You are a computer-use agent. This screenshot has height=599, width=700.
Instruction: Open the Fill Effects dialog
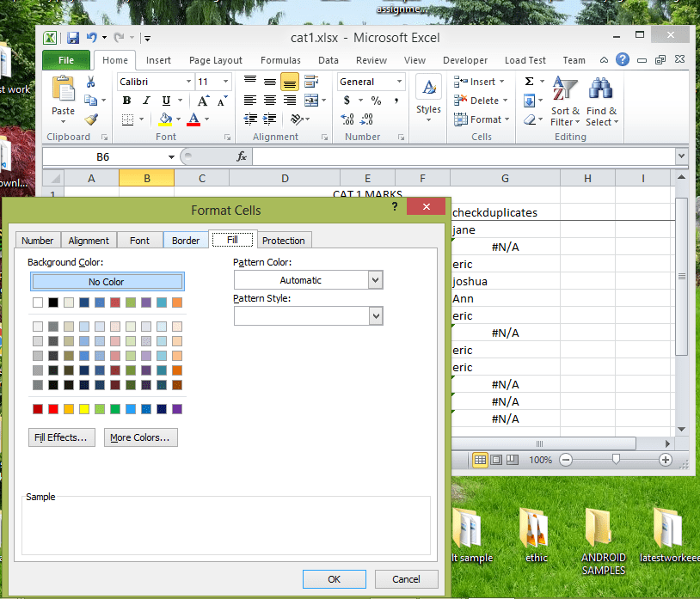[x=61, y=437]
